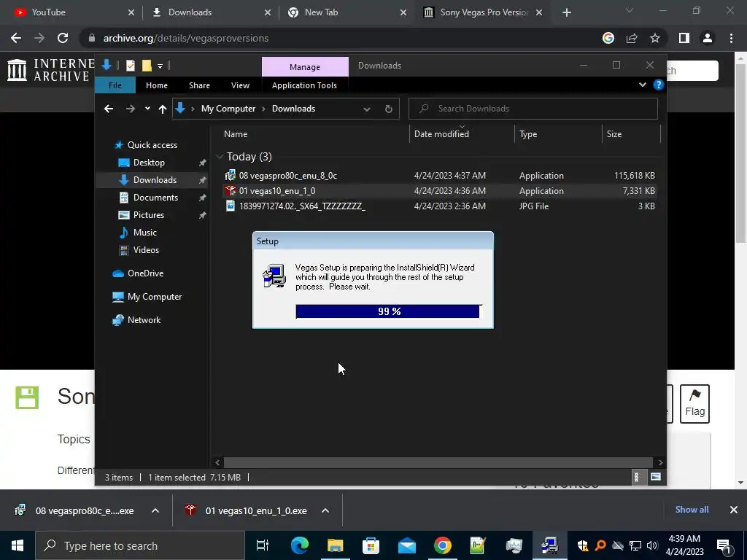Click Search Downloads field
This screenshot has height=560, width=747.
[x=533, y=109]
